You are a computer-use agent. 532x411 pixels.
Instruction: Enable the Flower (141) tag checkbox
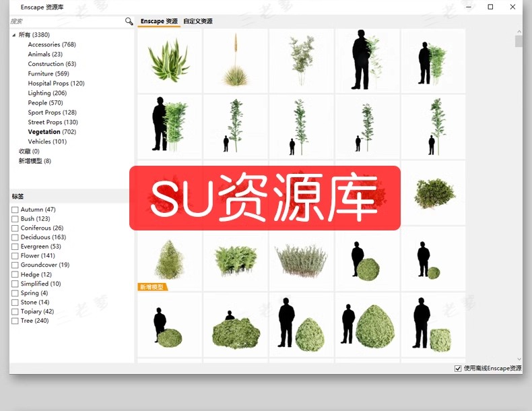pyautogui.click(x=15, y=256)
